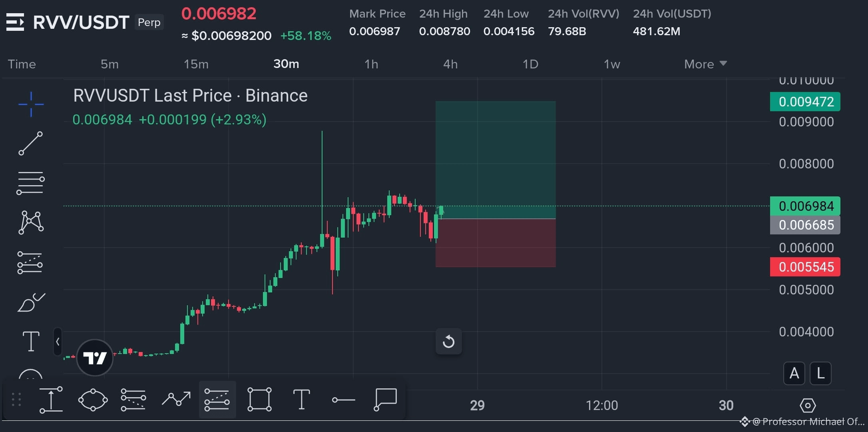Screen dimensions: 868x432
Task: Grab the favorites toolbar drag handle
Action: tap(16, 400)
